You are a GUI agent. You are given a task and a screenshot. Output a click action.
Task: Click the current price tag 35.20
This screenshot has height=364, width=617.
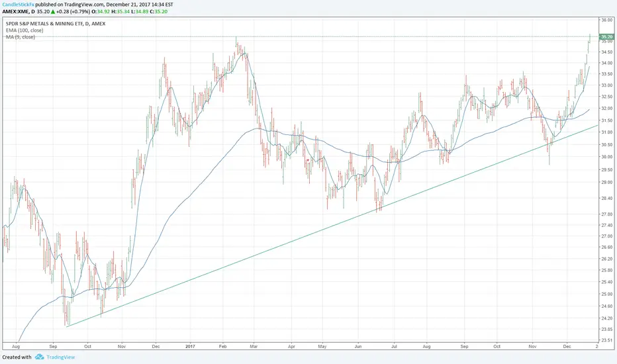(x=607, y=36)
